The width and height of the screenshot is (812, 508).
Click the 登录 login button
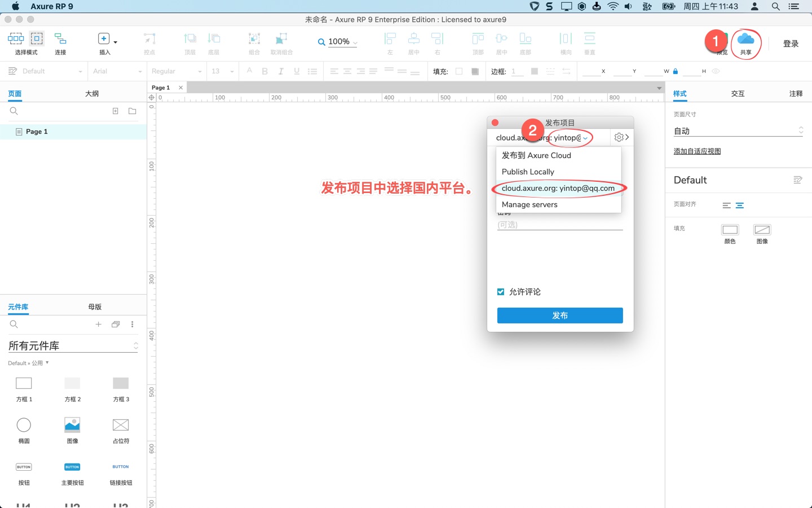tap(791, 43)
